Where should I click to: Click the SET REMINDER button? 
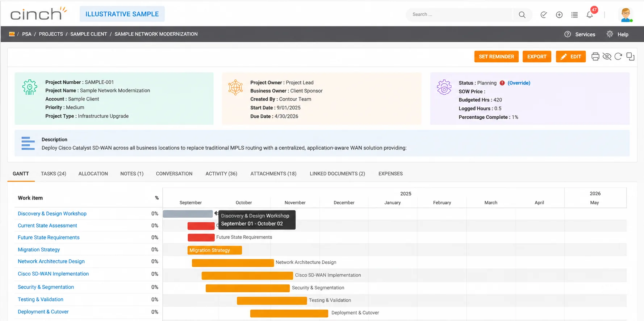click(496, 57)
